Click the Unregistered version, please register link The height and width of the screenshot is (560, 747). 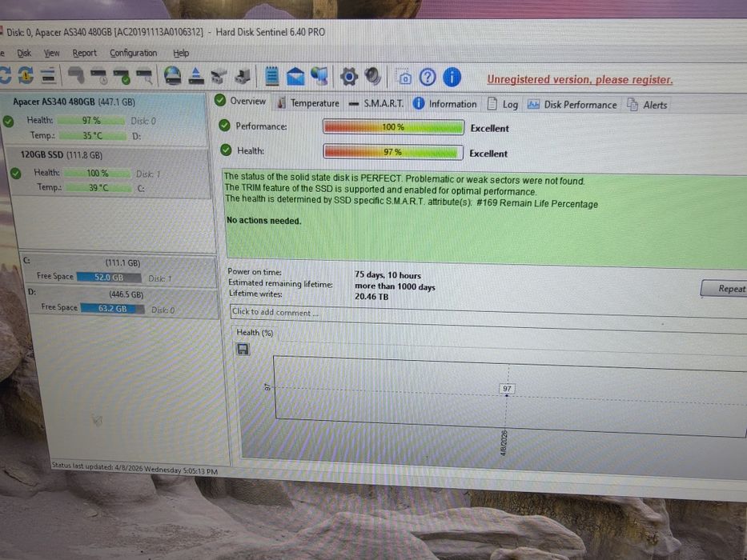(580, 79)
